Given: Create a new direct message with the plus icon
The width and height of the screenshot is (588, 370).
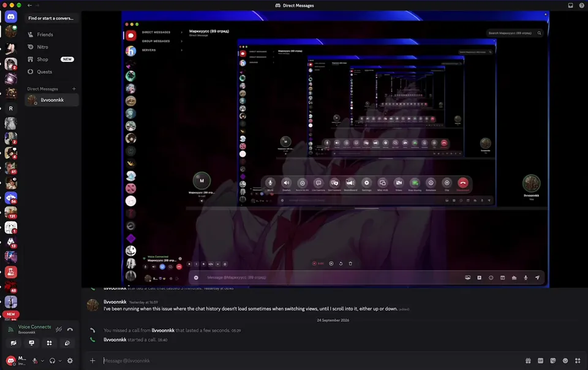Looking at the screenshot, I should point(74,89).
